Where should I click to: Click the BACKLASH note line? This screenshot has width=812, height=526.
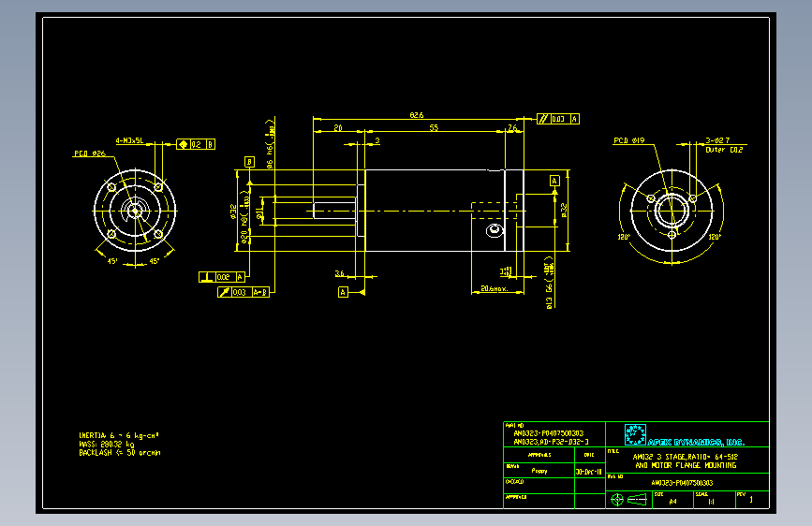[120, 452]
